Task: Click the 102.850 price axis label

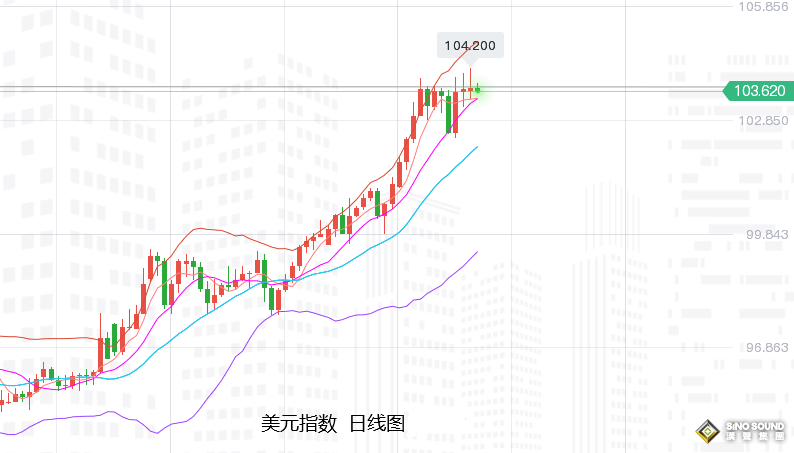Action: pos(762,120)
